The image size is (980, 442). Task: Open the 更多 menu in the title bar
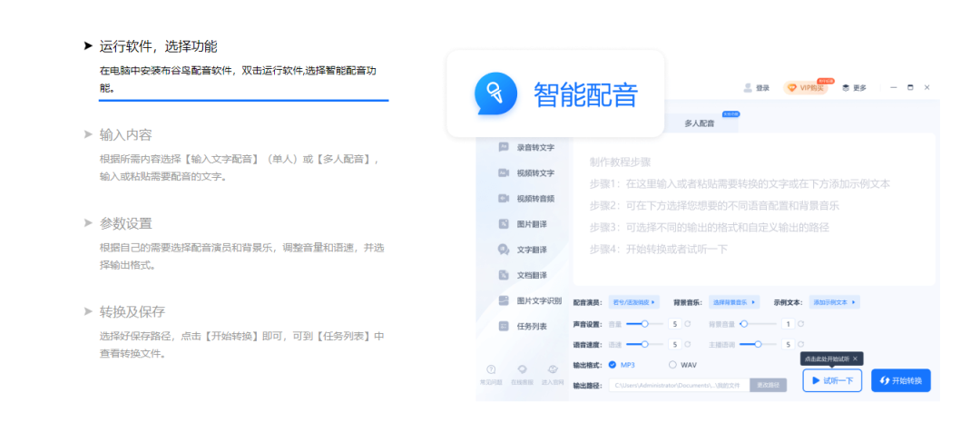click(x=854, y=88)
